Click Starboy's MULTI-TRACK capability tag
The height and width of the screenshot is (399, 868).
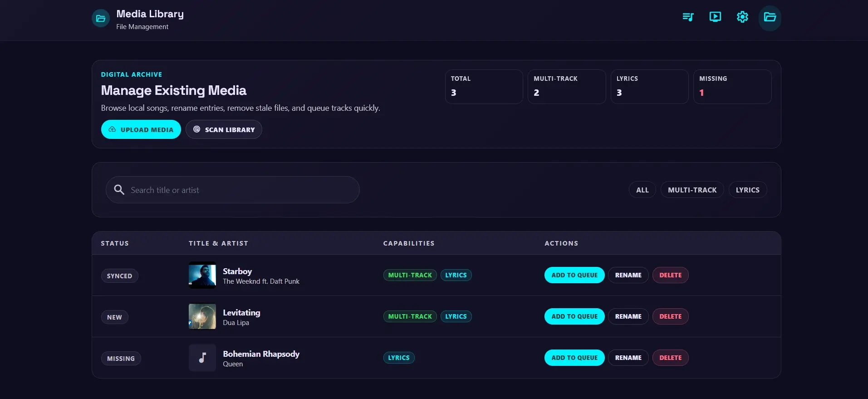[x=410, y=275]
